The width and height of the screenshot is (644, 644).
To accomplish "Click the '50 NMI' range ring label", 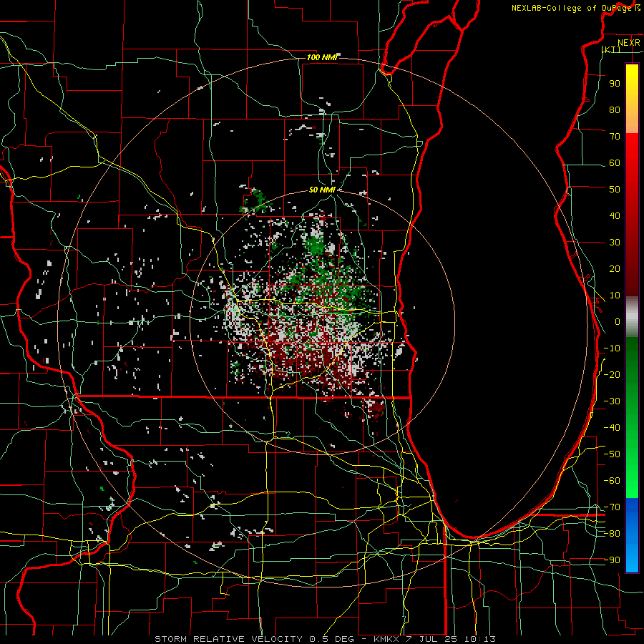I will 322,190.
